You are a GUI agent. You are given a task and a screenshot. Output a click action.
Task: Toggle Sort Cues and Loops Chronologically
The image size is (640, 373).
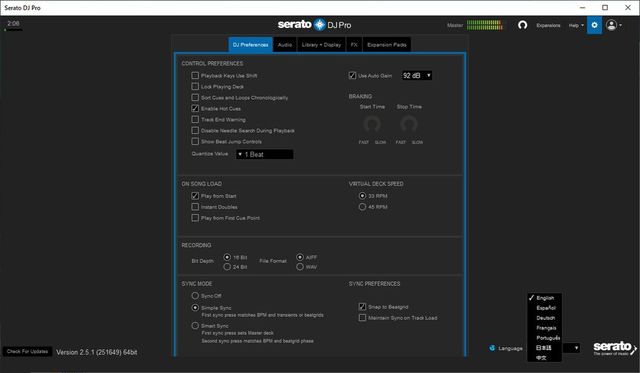[195, 98]
